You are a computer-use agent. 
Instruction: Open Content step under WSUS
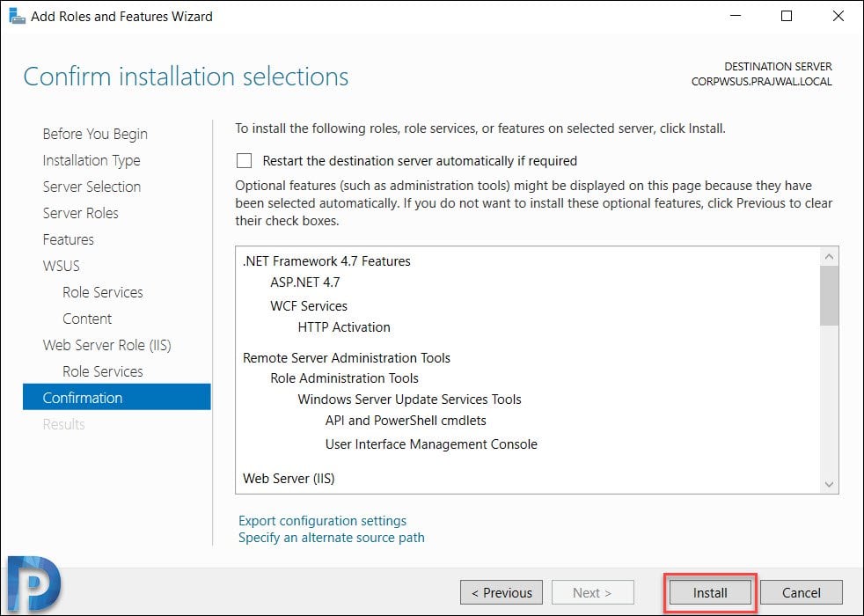(x=87, y=319)
